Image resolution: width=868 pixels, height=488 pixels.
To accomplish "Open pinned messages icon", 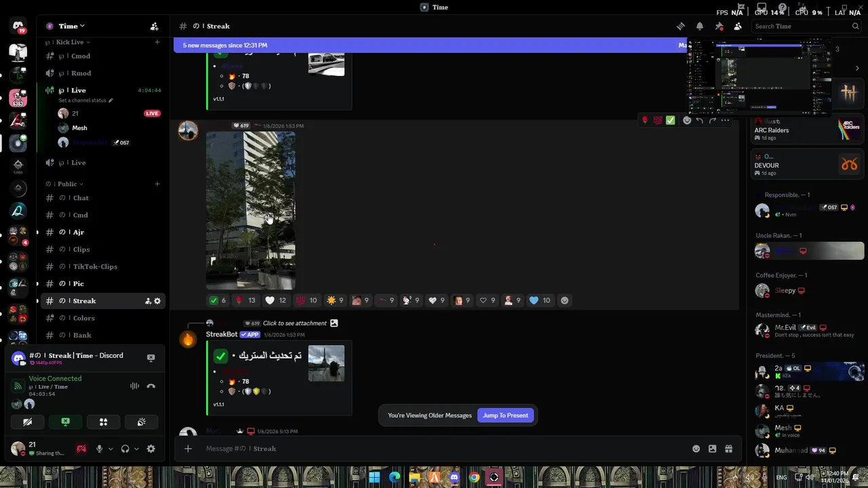I will [719, 26].
